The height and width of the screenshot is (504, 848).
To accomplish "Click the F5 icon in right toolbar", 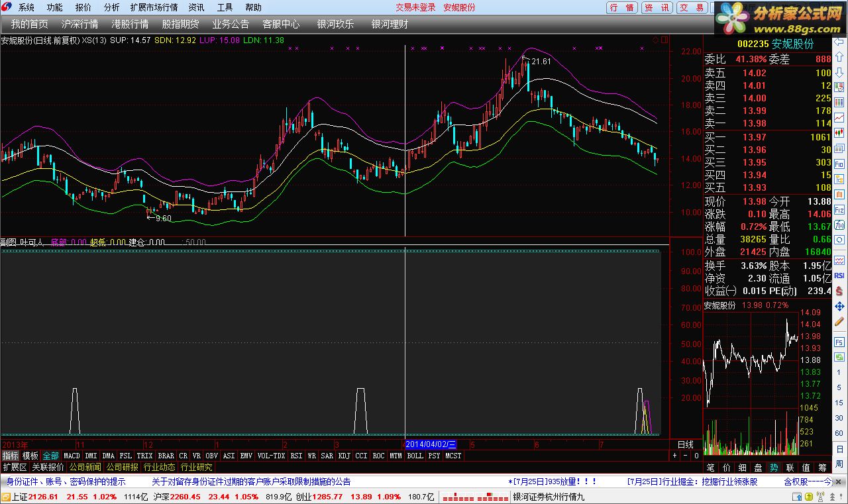I will click(839, 342).
